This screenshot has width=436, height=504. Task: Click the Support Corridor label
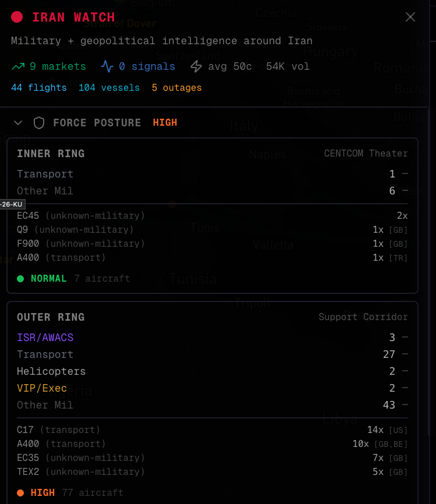[x=363, y=317]
